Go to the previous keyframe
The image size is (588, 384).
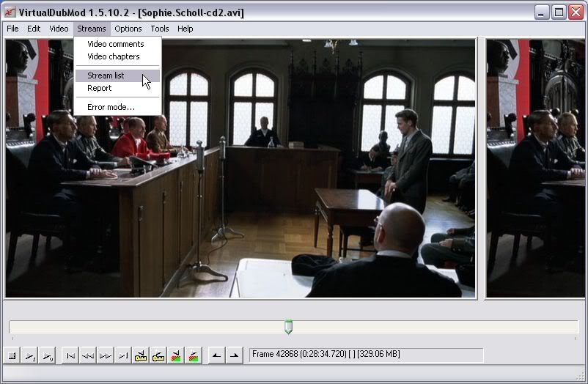click(x=141, y=355)
